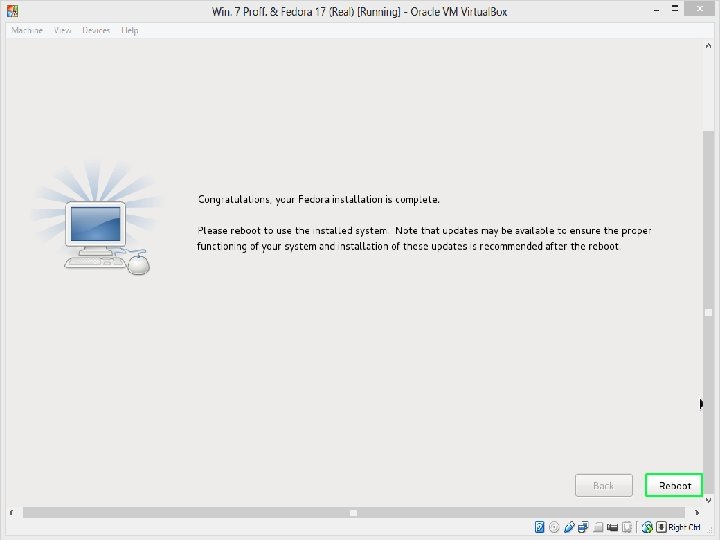Click the hard disk activity status icon

540,527
